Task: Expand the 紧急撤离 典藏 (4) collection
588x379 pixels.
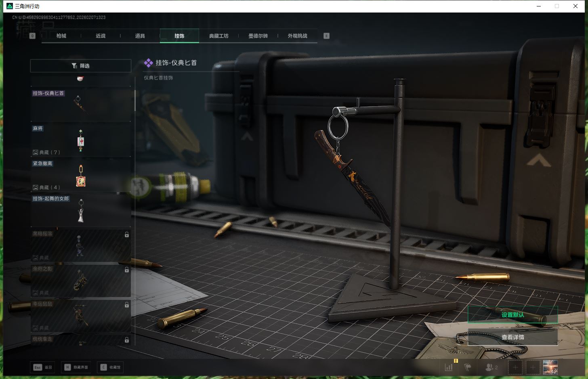Action: pos(46,188)
